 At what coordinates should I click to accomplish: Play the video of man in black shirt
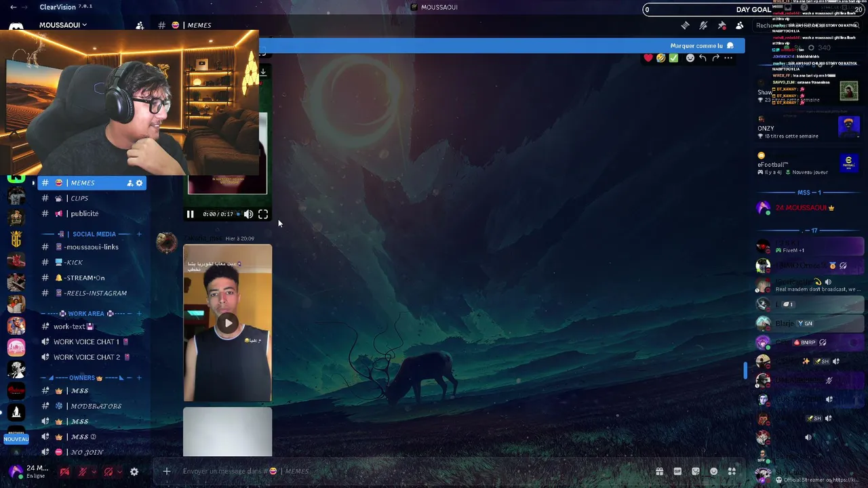click(228, 323)
